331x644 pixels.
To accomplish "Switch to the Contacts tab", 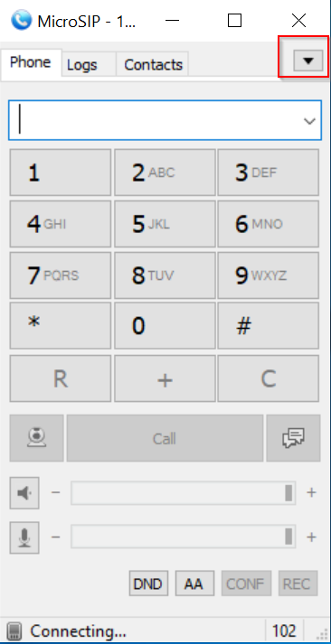I will click(153, 64).
